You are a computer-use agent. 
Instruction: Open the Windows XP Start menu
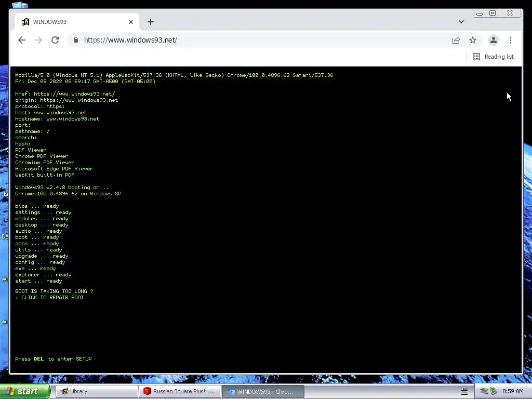pos(24,391)
